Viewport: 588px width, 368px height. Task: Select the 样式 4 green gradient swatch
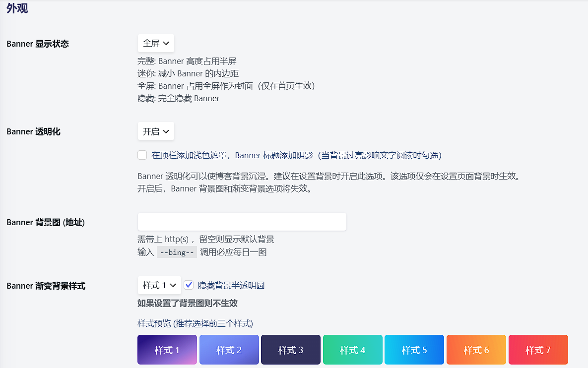tap(352, 350)
